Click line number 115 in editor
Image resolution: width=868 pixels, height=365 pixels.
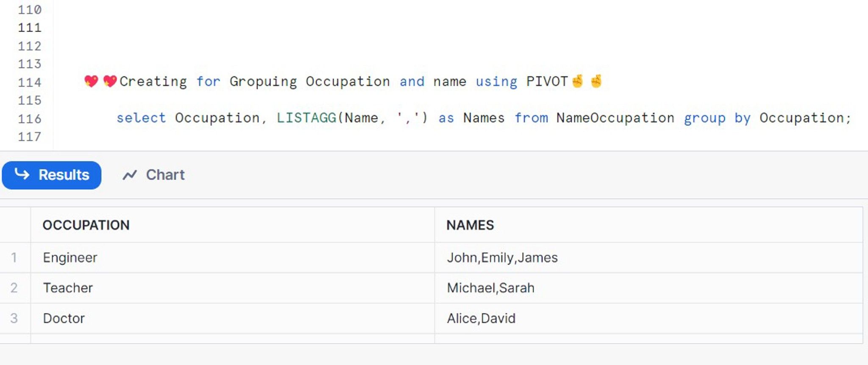[30, 100]
